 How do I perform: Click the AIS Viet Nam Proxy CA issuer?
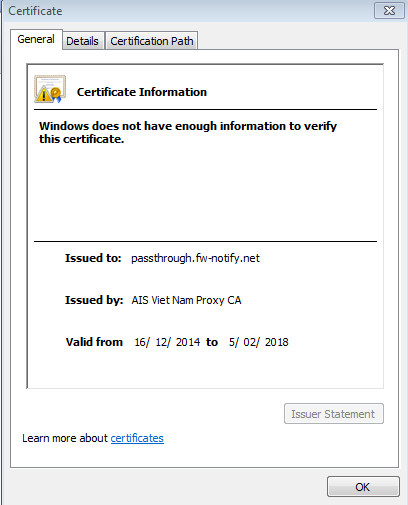coord(186,300)
